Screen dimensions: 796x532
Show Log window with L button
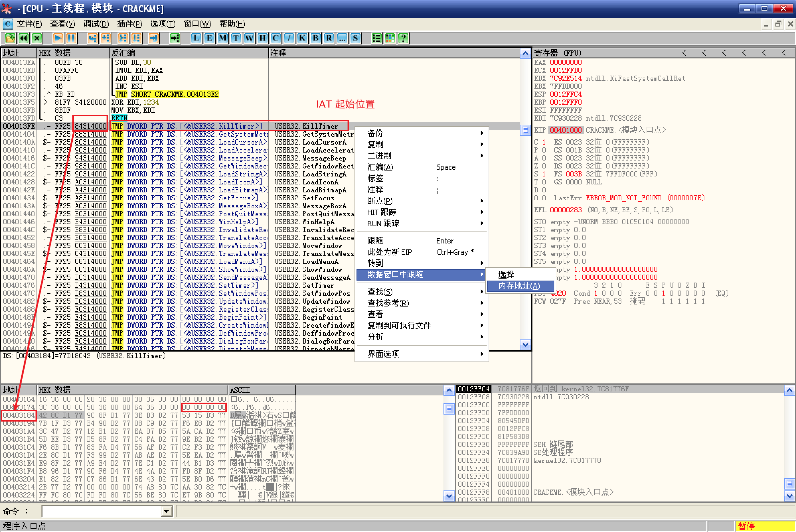coord(196,38)
